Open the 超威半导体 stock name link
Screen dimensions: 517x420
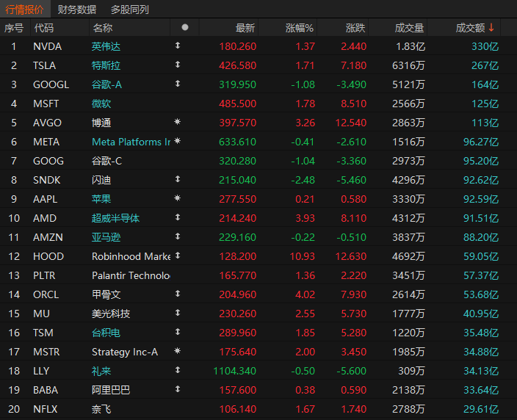[115, 218]
